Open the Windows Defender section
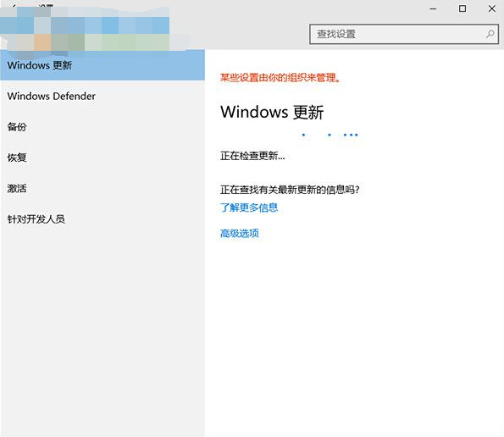Viewport: 504px width, 437px height. tap(102, 96)
